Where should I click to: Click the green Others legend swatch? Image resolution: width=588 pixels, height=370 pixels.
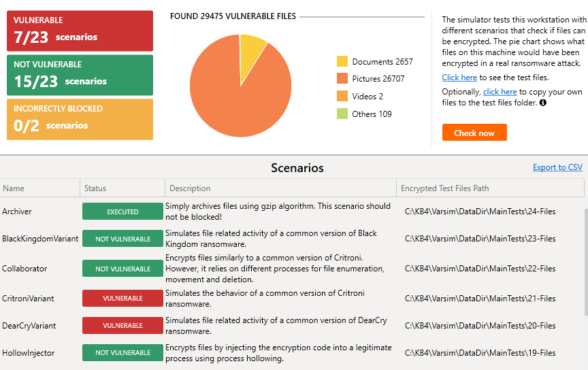[x=342, y=114]
